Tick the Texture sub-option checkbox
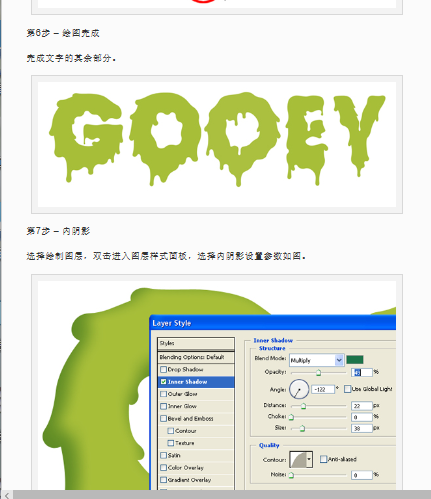This screenshot has width=431, height=499. 171,443
